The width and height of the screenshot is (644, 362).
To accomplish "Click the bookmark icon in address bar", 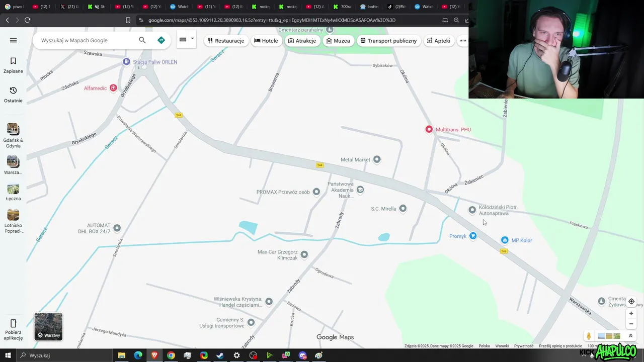I will [x=128, y=20].
